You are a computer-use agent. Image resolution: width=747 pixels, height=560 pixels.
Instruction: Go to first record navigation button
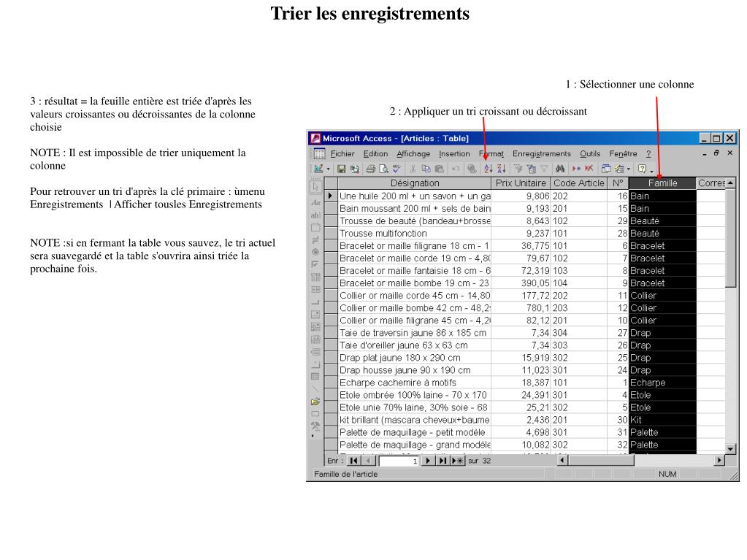tap(353, 461)
